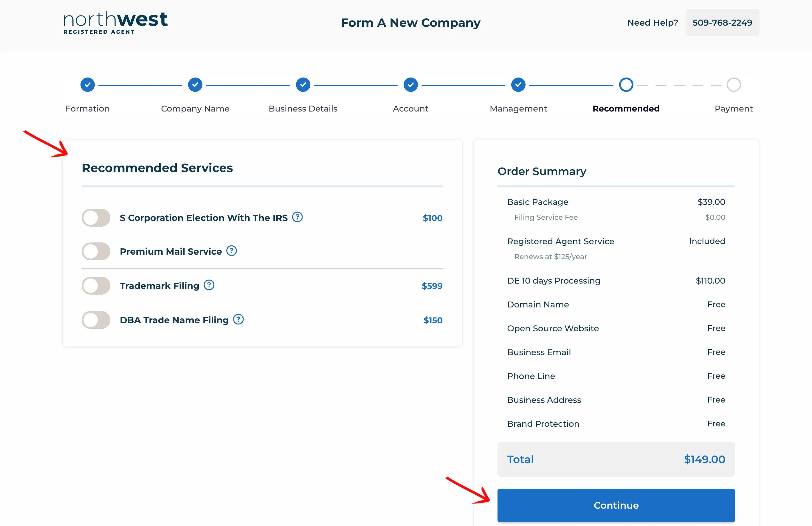Select Premium Mail Service label
Image resolution: width=812 pixels, height=526 pixels.
[171, 252]
